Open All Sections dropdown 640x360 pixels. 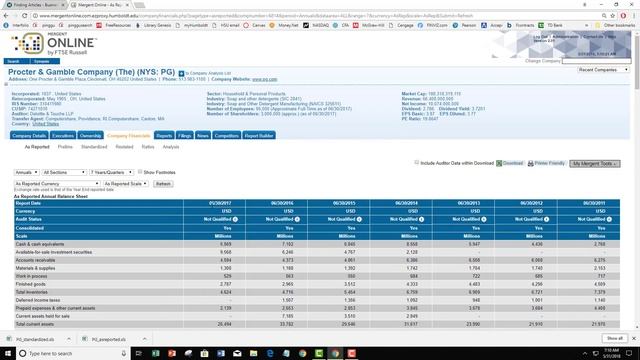point(64,172)
